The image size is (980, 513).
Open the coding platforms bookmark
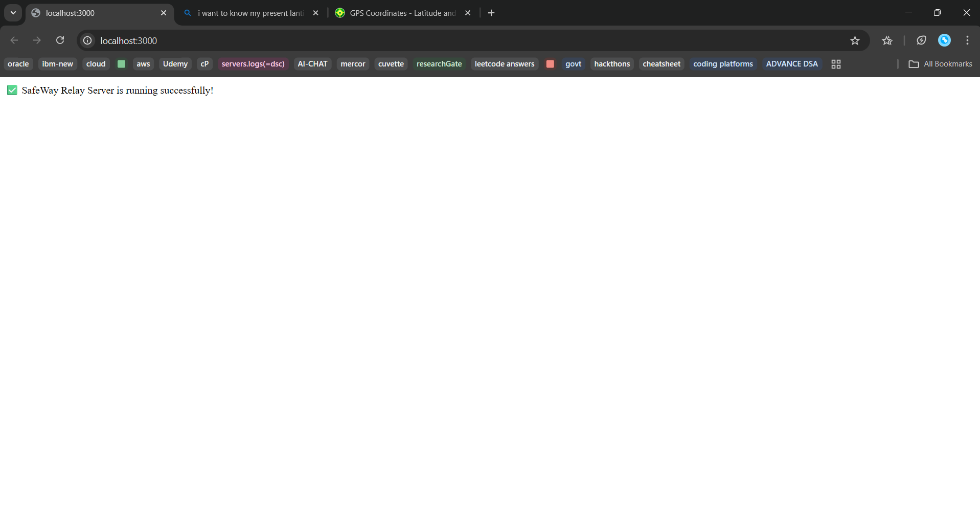[723, 64]
